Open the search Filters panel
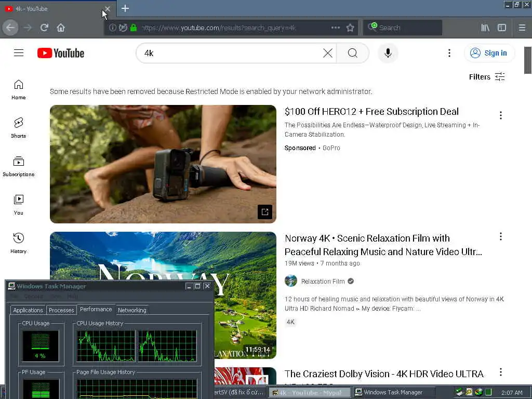Image resolution: width=532 pixels, height=399 pixels. (x=487, y=77)
